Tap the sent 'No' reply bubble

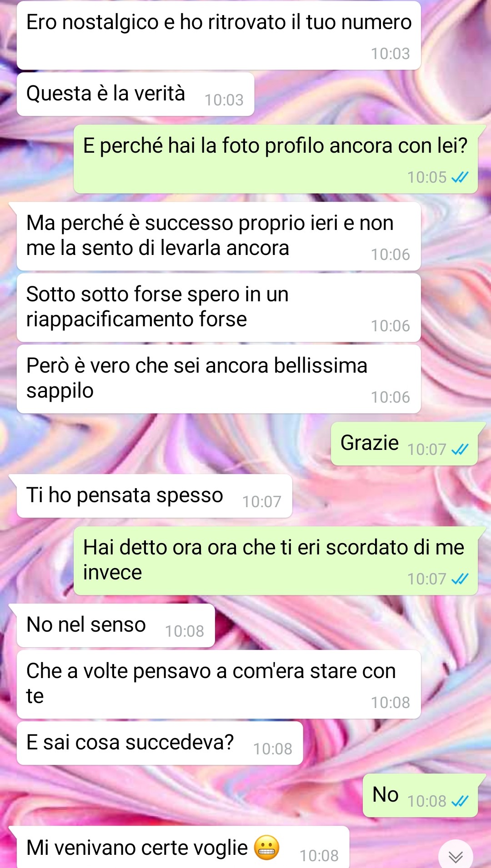[420, 795]
